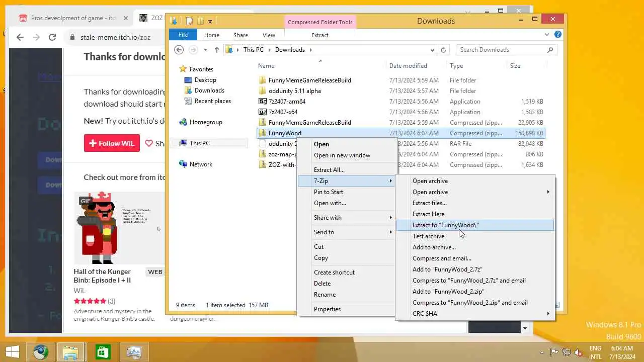This screenshot has height=362, width=644.
Task: Expand the Send to submenu
Action: coord(390,232)
